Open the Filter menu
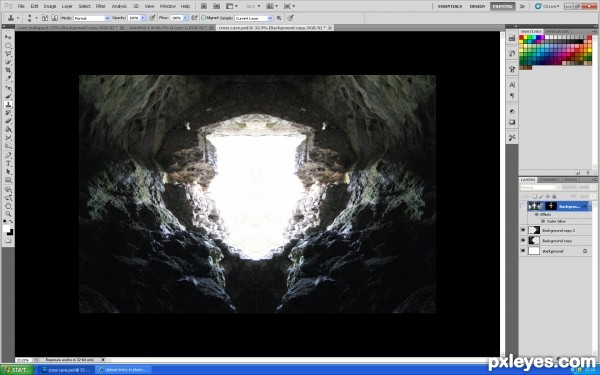This screenshot has width=600, height=375. tap(101, 6)
